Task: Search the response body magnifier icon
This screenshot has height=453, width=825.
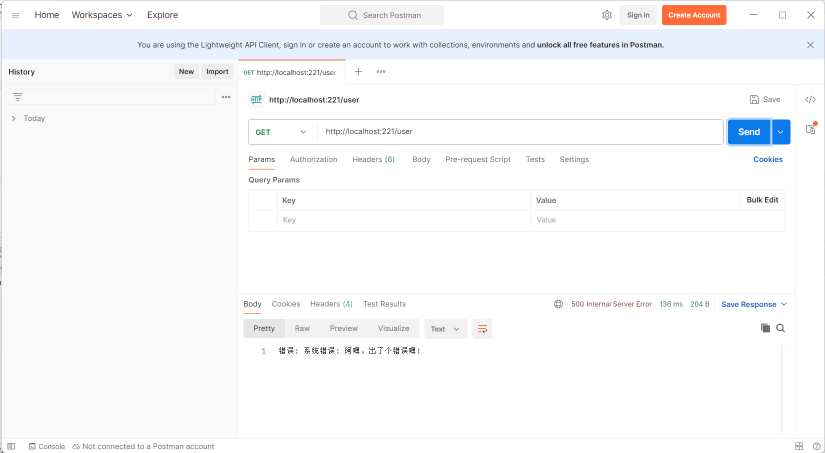Action: (x=781, y=328)
